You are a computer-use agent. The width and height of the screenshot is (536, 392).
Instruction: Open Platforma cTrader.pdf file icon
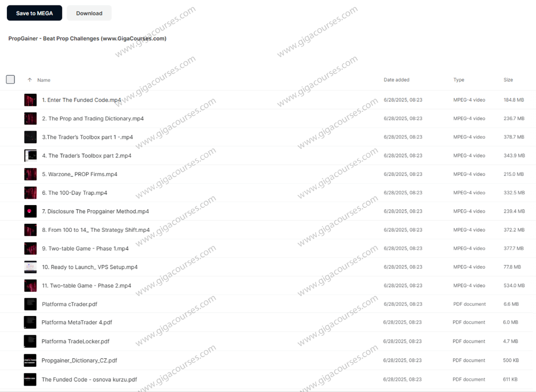31,304
